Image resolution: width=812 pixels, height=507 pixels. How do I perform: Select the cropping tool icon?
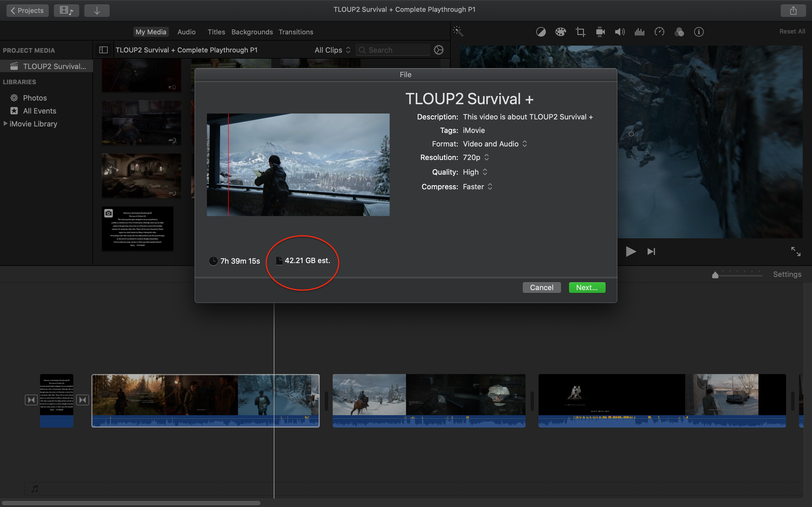(x=580, y=32)
